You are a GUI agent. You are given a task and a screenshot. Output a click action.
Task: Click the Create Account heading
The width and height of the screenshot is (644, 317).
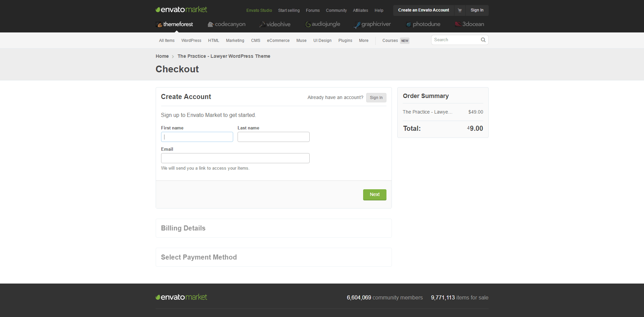pyautogui.click(x=186, y=97)
